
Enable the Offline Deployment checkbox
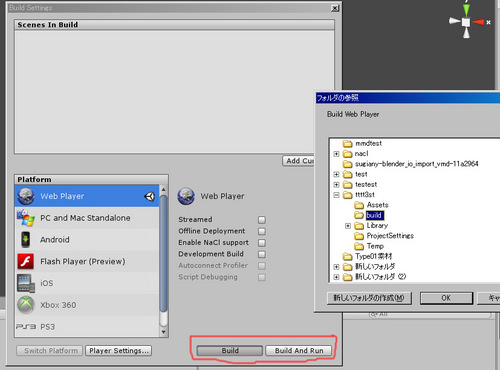(262, 231)
